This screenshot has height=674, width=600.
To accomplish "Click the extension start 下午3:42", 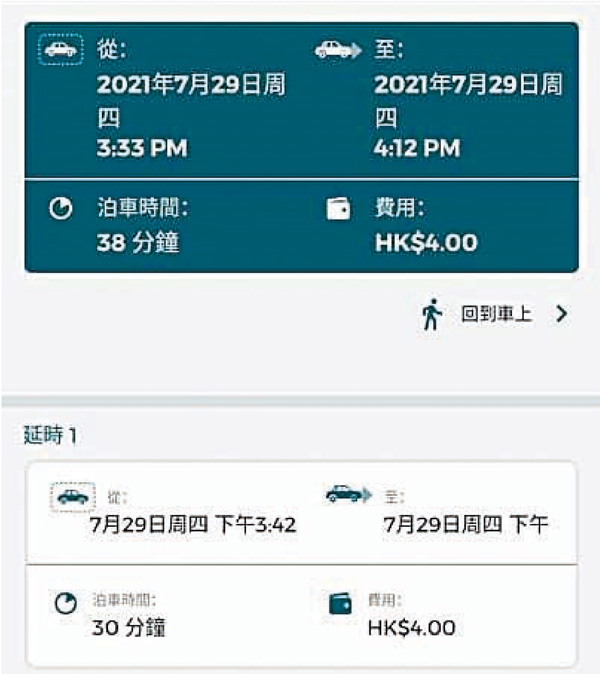I will pyautogui.click(x=256, y=525).
